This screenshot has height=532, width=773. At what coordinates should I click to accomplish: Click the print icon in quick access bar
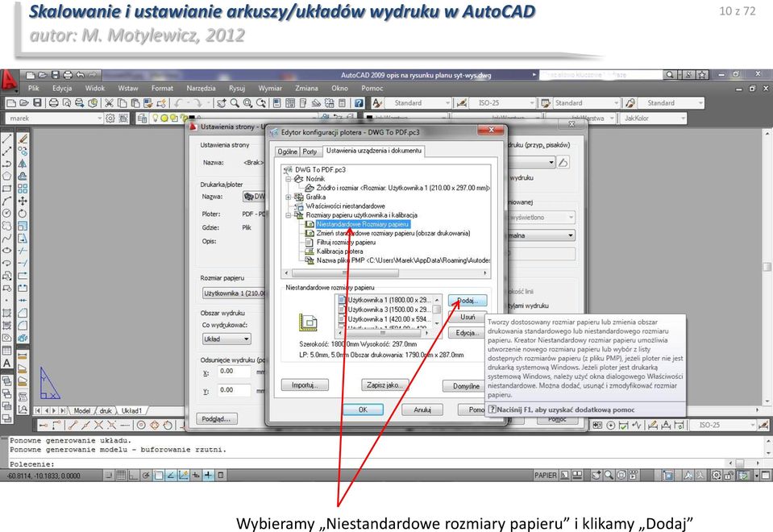68,75
